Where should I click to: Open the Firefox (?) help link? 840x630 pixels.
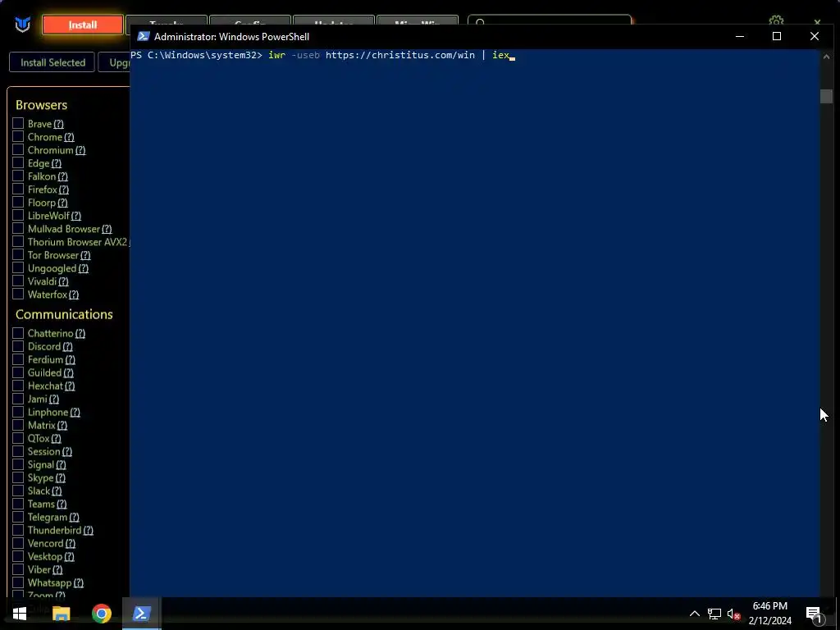[x=64, y=189]
